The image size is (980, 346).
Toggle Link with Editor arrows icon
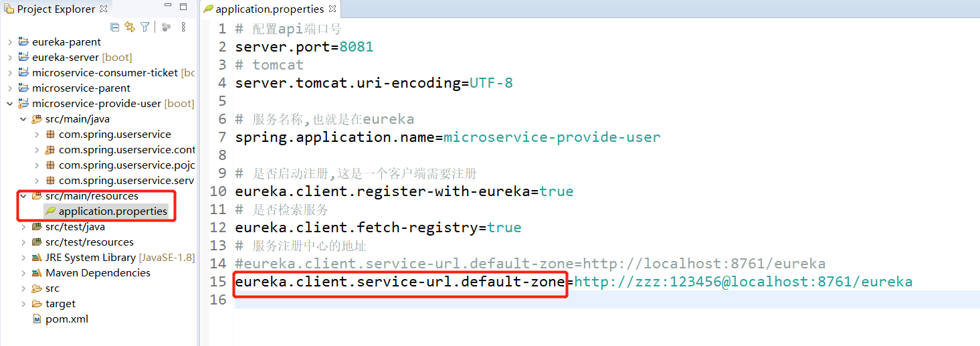[130, 27]
